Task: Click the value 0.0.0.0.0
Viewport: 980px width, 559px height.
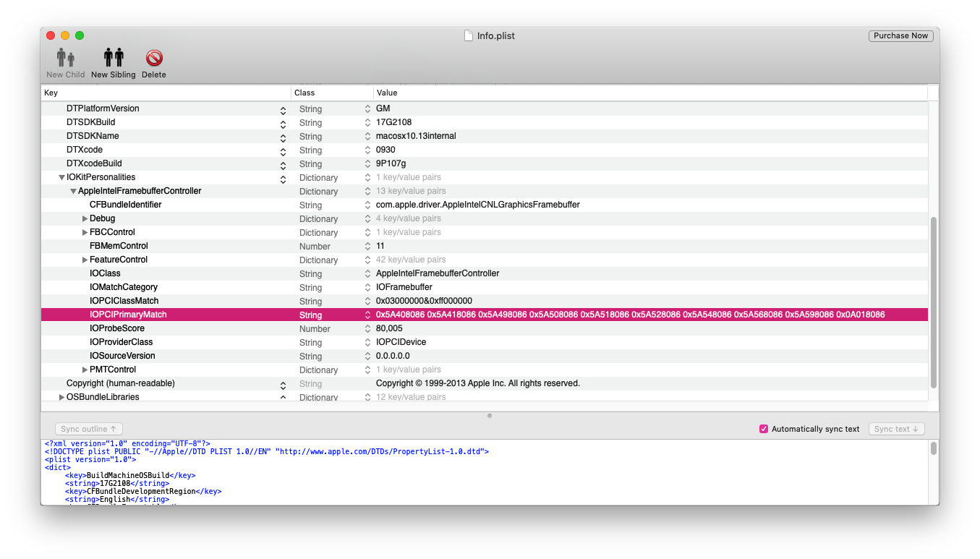Action: (393, 356)
